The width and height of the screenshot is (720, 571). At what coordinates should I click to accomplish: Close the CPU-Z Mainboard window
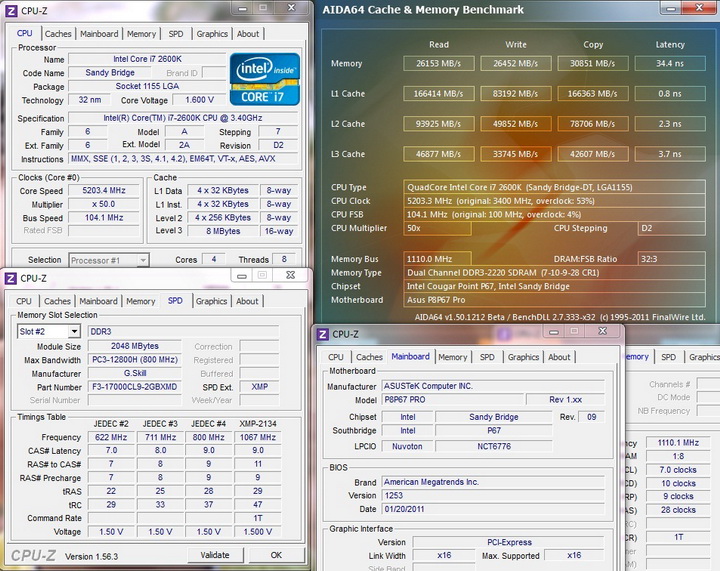(602, 331)
